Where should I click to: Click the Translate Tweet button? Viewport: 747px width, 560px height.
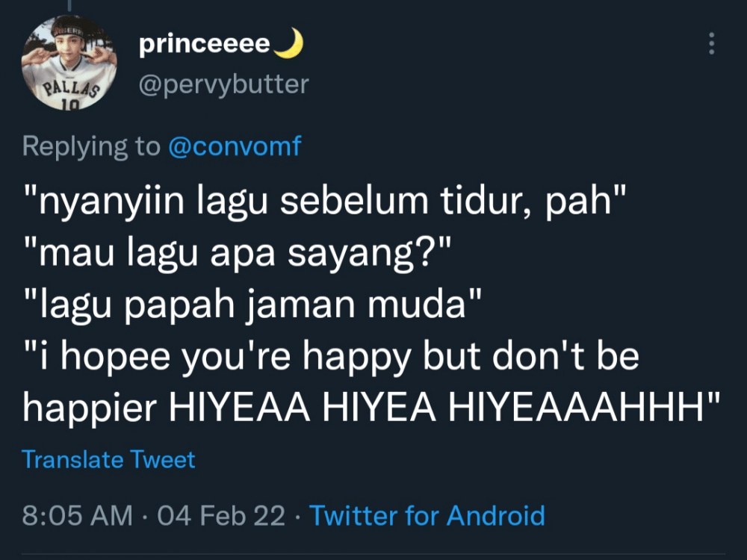108,459
